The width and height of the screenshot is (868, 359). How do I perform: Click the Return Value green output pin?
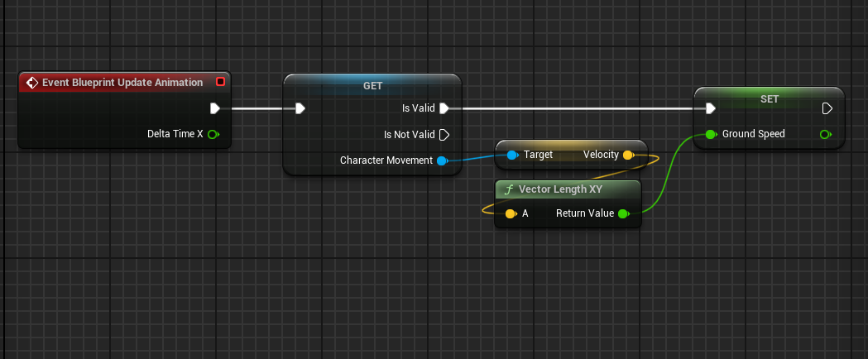click(x=623, y=213)
